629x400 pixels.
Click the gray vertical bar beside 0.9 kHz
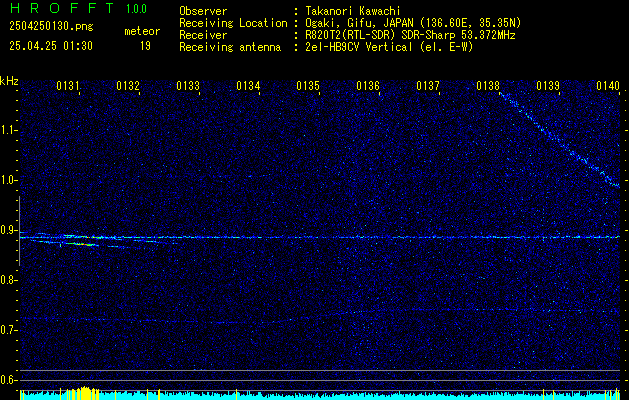[19, 231]
